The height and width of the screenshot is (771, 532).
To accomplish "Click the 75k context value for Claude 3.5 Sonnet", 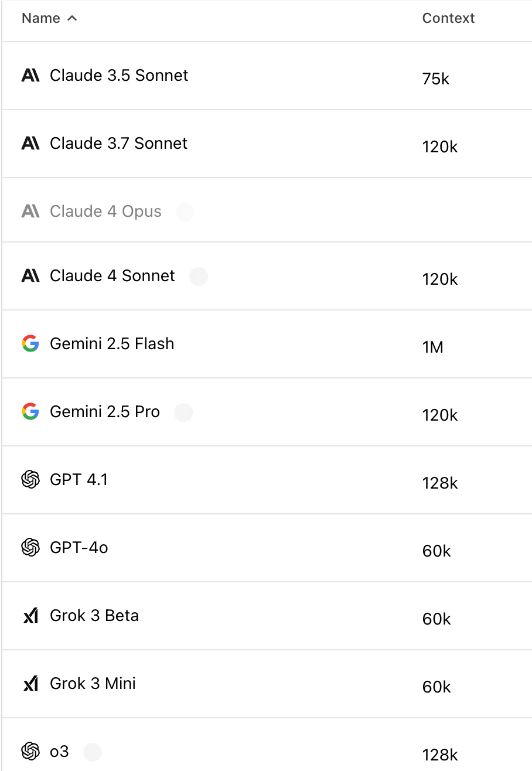I will [435, 79].
